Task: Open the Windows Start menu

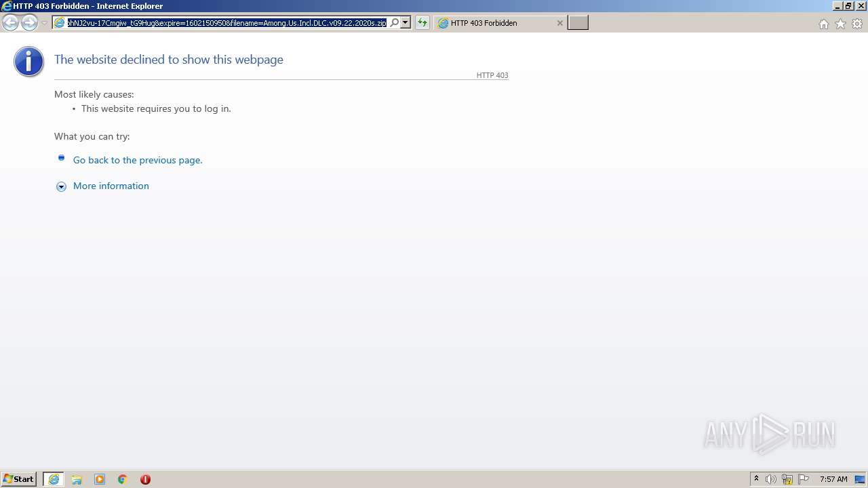Action: (x=19, y=479)
